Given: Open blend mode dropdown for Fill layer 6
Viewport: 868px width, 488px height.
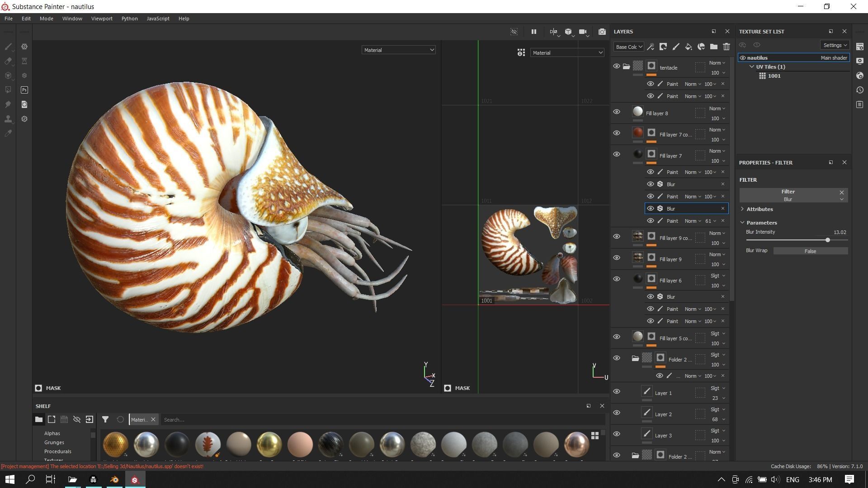Looking at the screenshot, I should [x=717, y=276].
